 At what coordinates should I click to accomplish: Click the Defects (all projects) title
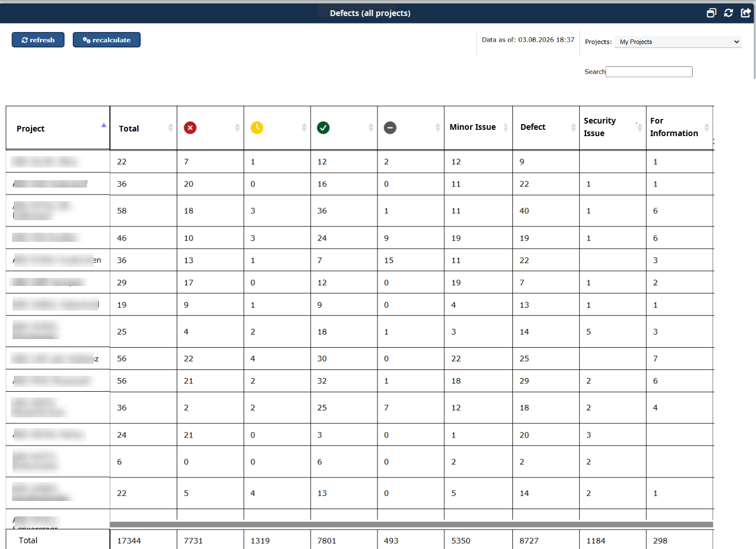click(370, 13)
